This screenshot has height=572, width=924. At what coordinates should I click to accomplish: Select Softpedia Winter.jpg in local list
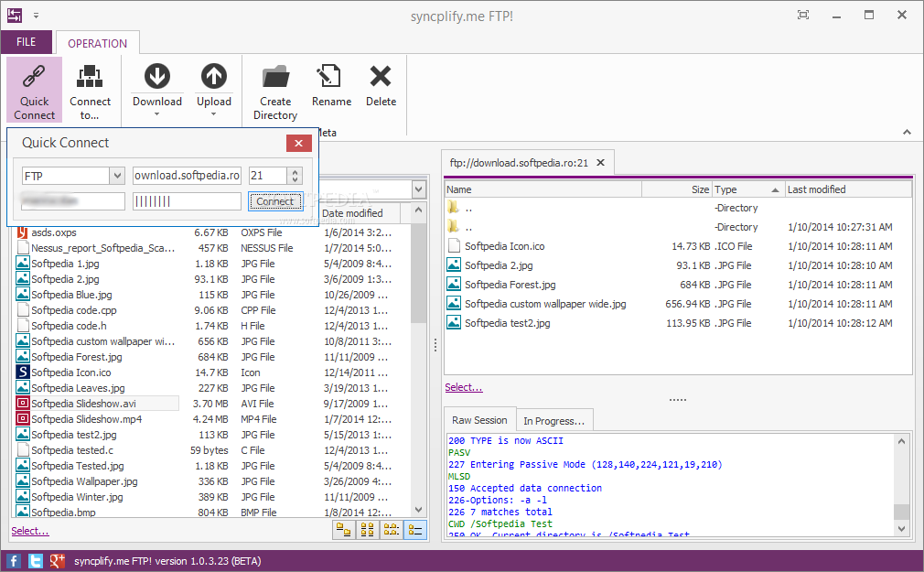click(x=77, y=497)
